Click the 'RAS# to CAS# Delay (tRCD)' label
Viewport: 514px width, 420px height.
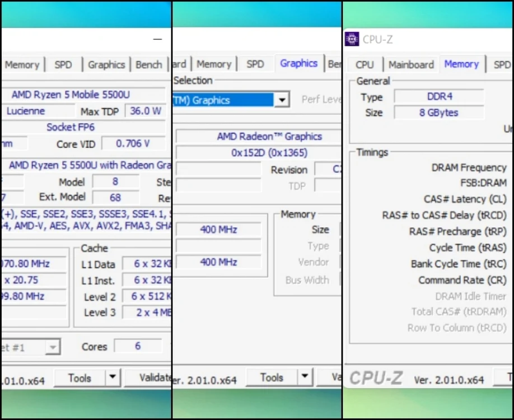445,216
